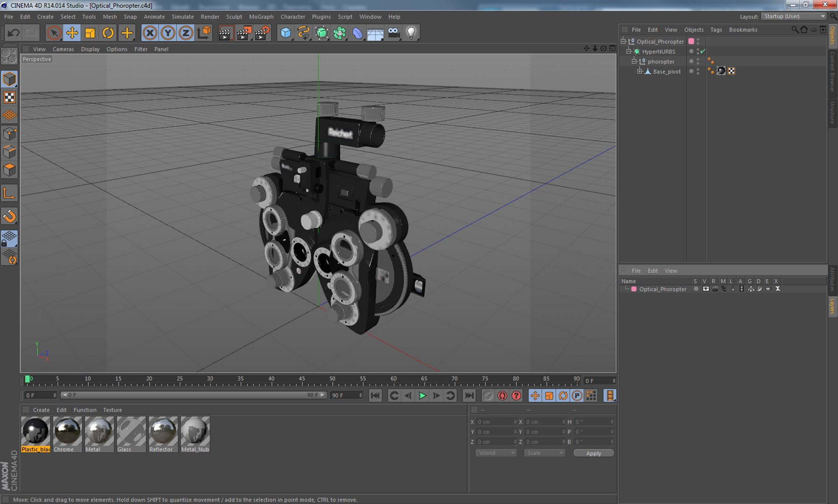Activate the Rotate tool in top toolbar
This screenshot has height=504, width=838.
[x=108, y=33]
